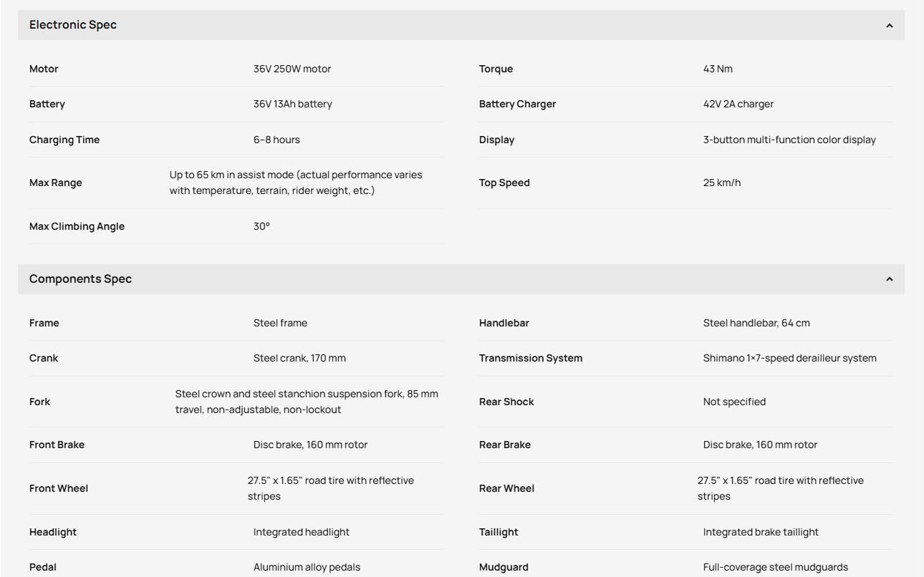Select the Torque label
Screen dimensions: 924x577
click(x=496, y=69)
